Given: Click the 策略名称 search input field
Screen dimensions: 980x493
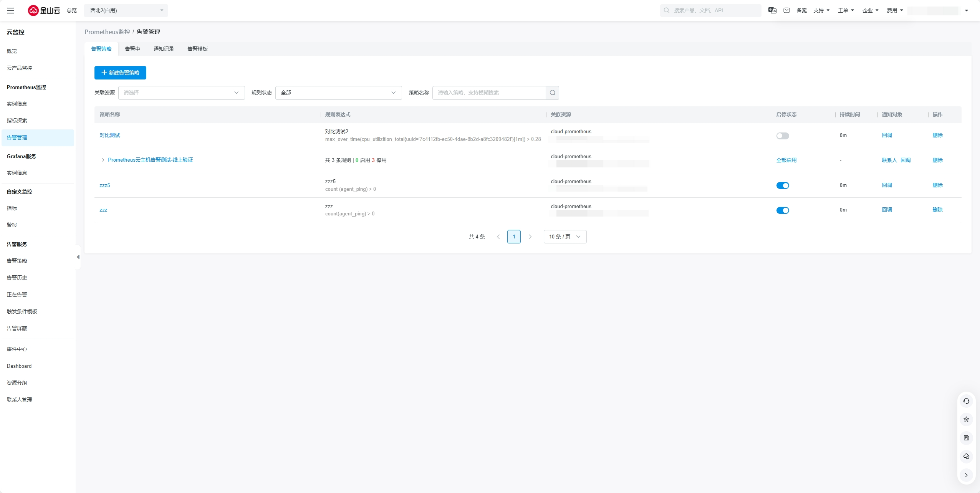Looking at the screenshot, I should pyautogui.click(x=488, y=93).
